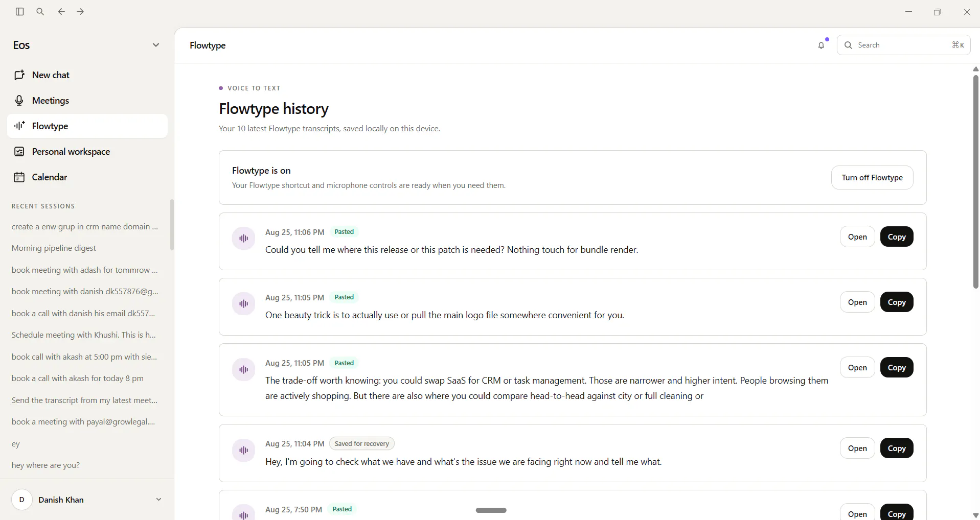Toggle the sidebar panel icon
Image resolution: width=980 pixels, height=520 pixels.
click(x=20, y=11)
